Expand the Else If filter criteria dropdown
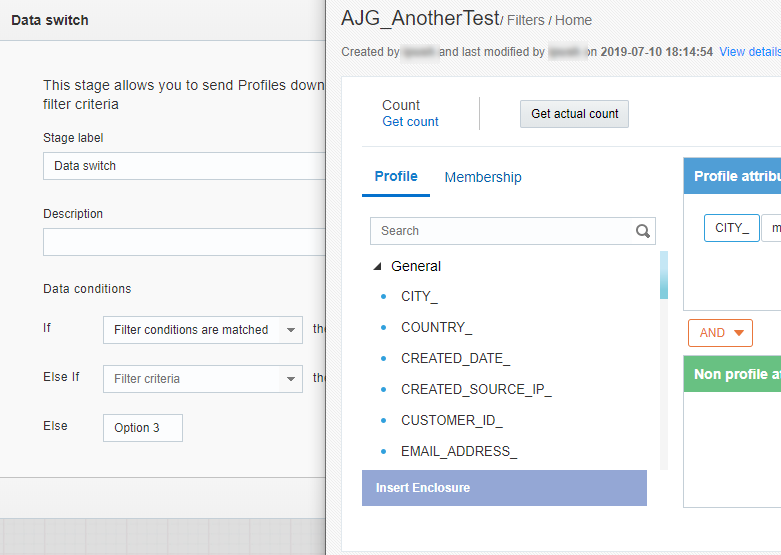The height and width of the screenshot is (555, 781). 202,379
